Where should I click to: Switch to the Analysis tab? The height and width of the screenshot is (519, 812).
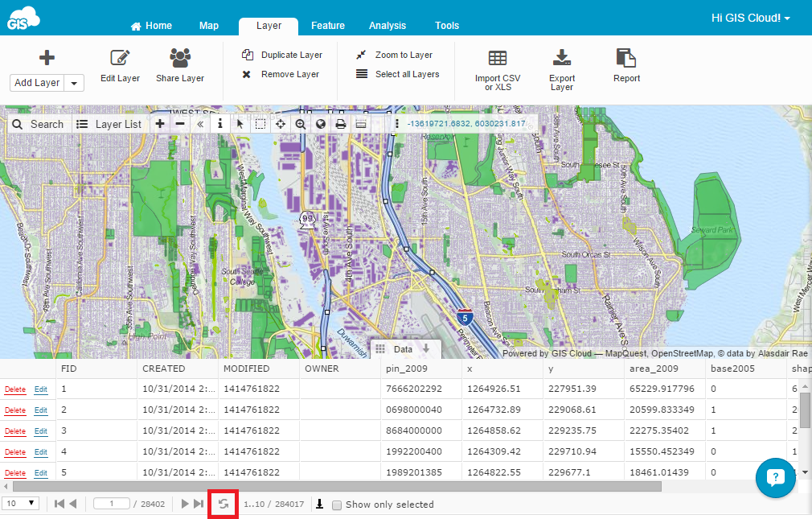point(388,26)
